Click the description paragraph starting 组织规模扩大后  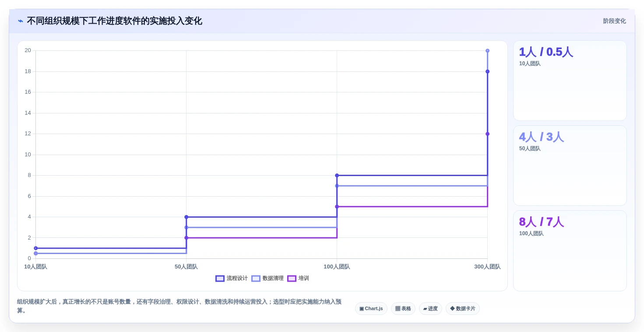point(179,306)
